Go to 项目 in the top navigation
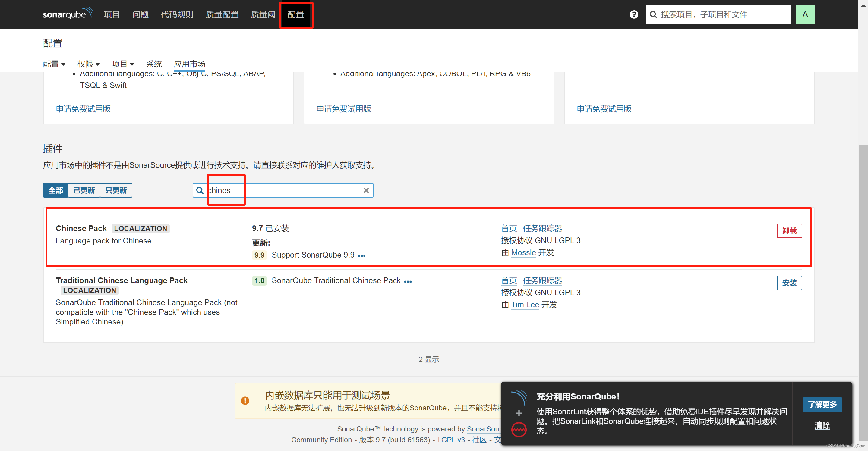The width and height of the screenshot is (868, 451). point(112,14)
